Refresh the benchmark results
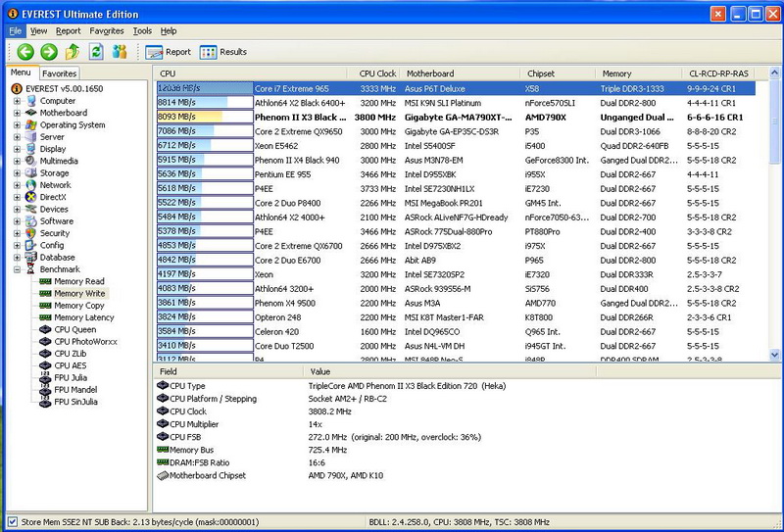Viewport: 784px width, 532px height. (96, 52)
